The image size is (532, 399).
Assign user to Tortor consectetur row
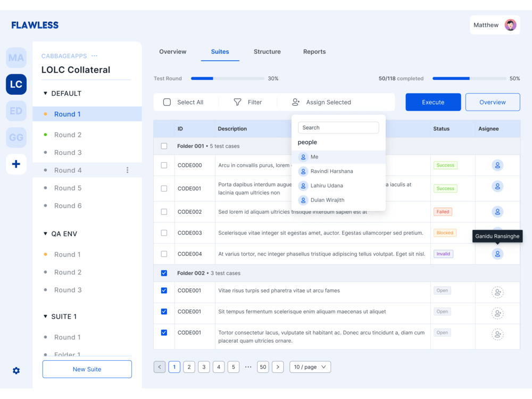[x=497, y=334]
